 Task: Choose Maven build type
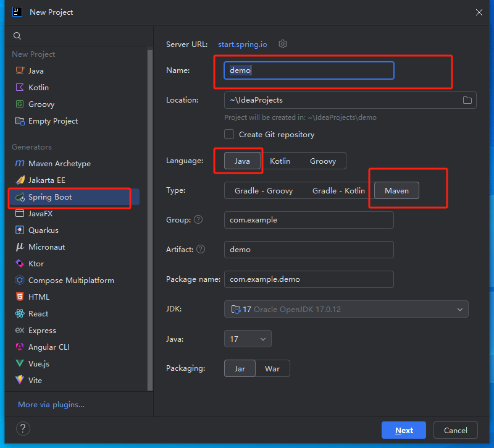pyautogui.click(x=396, y=191)
